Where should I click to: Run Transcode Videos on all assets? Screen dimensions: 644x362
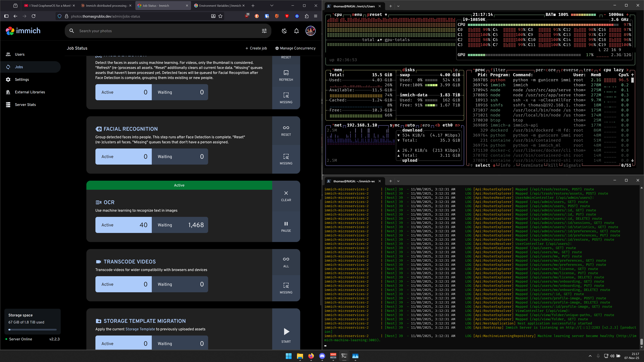(x=286, y=262)
